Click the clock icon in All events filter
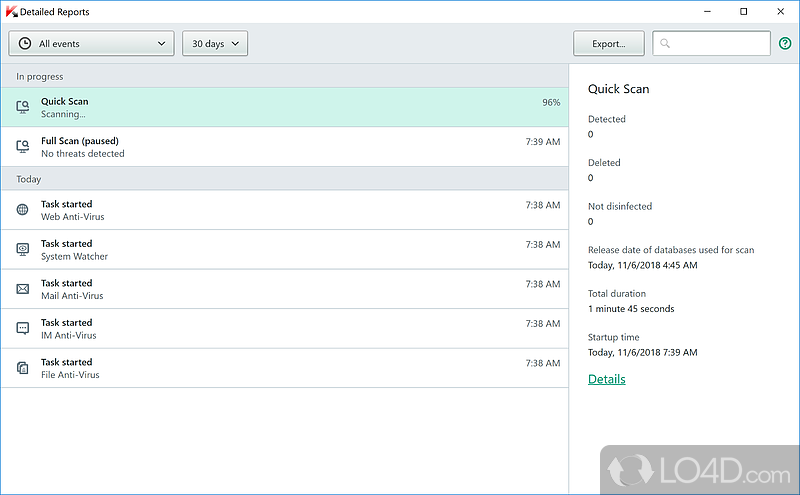800x495 pixels. click(24, 43)
